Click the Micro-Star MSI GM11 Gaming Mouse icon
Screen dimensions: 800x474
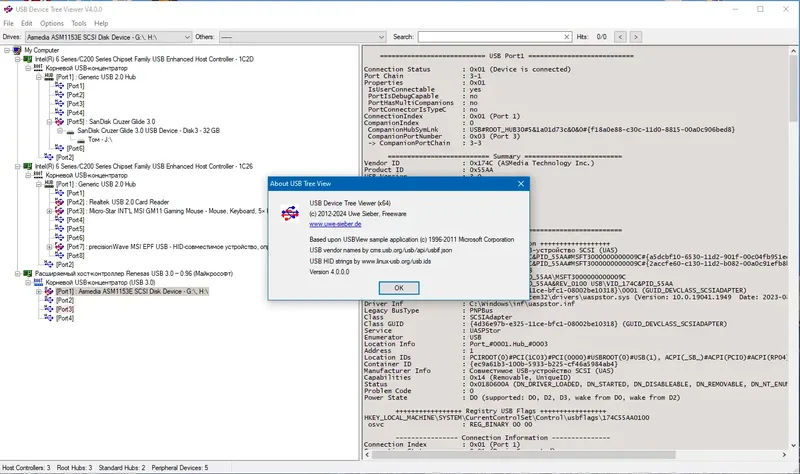click(x=60, y=211)
